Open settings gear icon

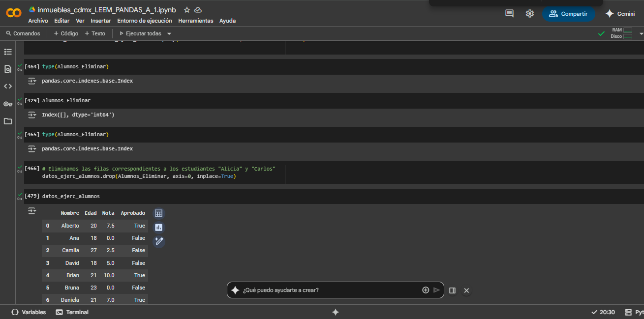pyautogui.click(x=530, y=14)
